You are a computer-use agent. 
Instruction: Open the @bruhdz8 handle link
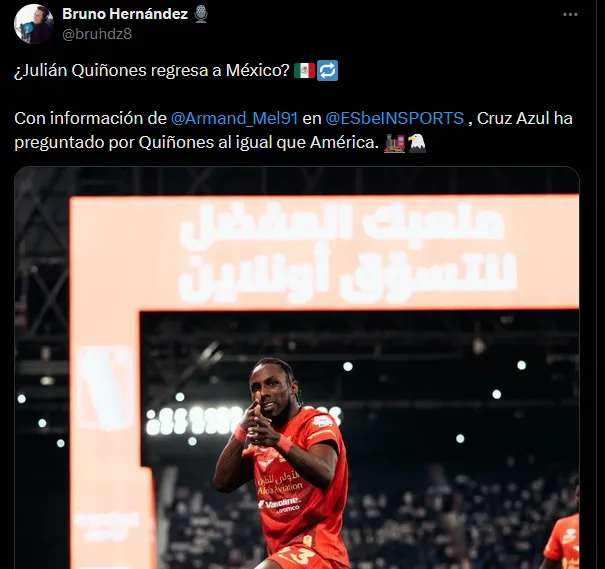point(97,34)
